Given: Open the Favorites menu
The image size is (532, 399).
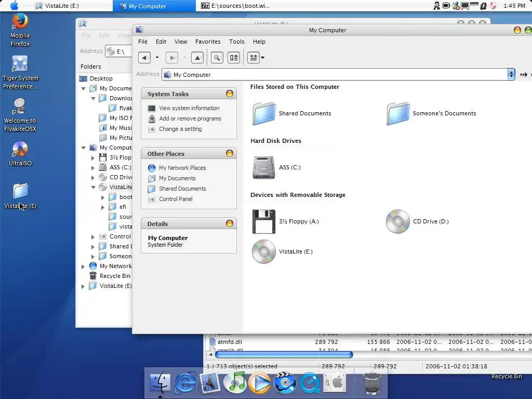Looking at the screenshot, I should pos(208,42).
